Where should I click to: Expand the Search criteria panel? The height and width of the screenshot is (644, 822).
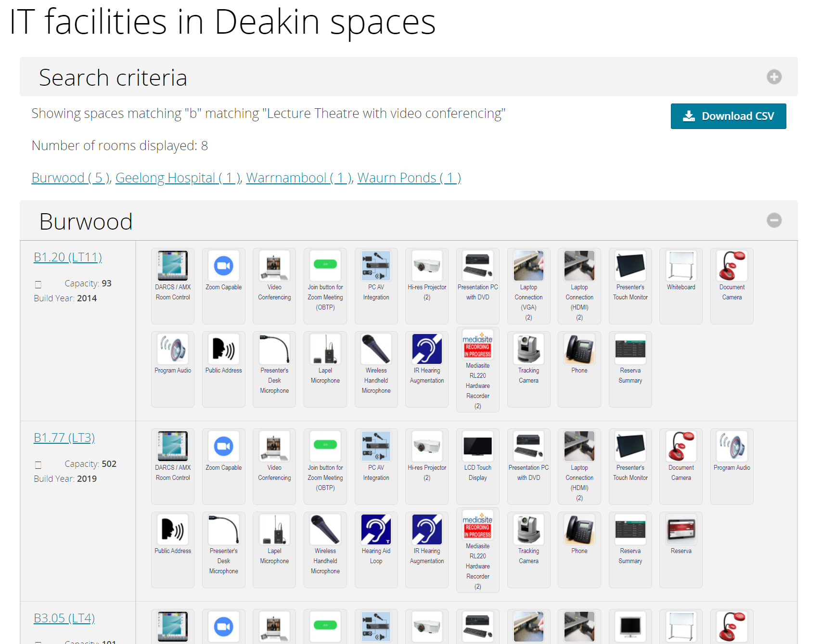774,77
